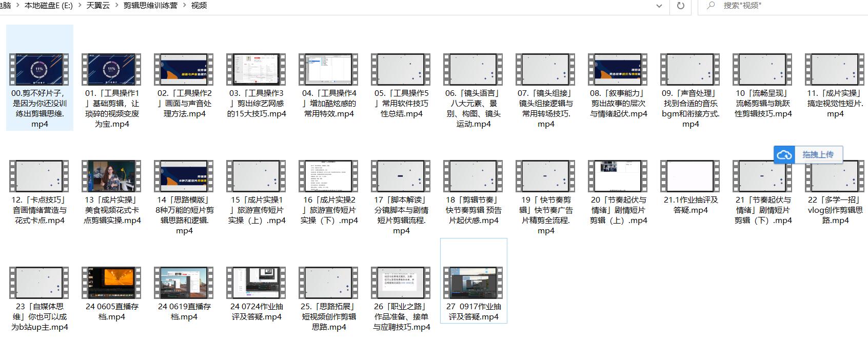Screen dimensions: 868x360
Task: Expand the chevron after 本地磁盘E (E:)
Action: click(80, 6)
